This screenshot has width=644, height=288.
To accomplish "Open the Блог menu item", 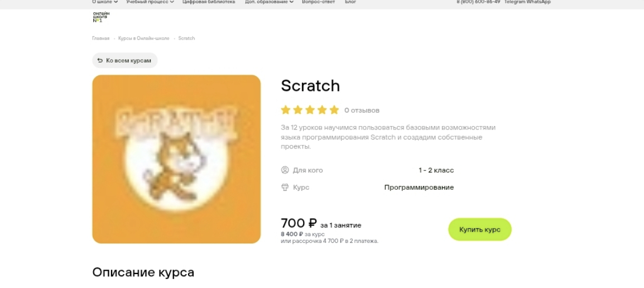I will coord(350,2).
